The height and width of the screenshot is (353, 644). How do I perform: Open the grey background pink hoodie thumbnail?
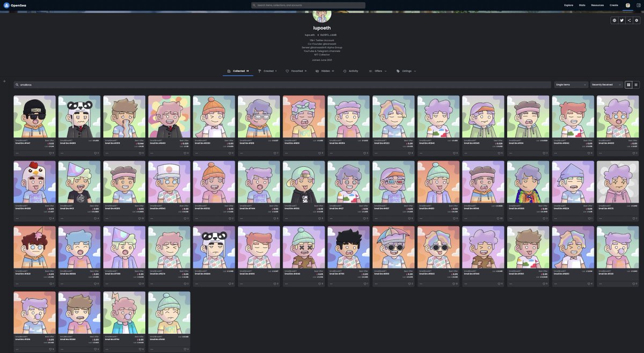coord(618,182)
